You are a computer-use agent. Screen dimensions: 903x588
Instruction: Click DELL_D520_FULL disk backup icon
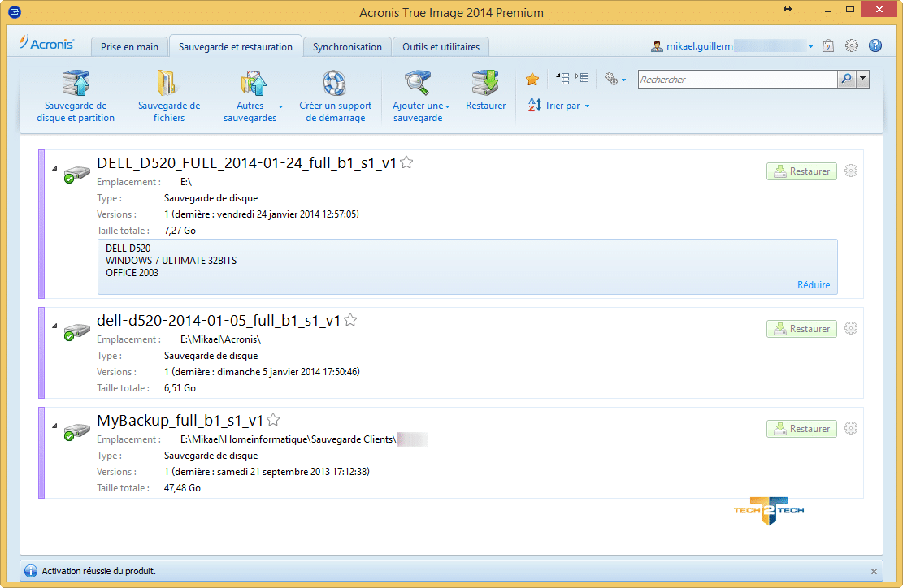(x=76, y=175)
